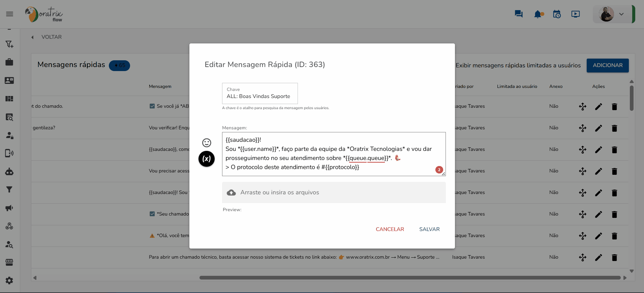Click the briefcase icon in sidebar
The height and width of the screenshot is (293, 644).
click(x=9, y=62)
